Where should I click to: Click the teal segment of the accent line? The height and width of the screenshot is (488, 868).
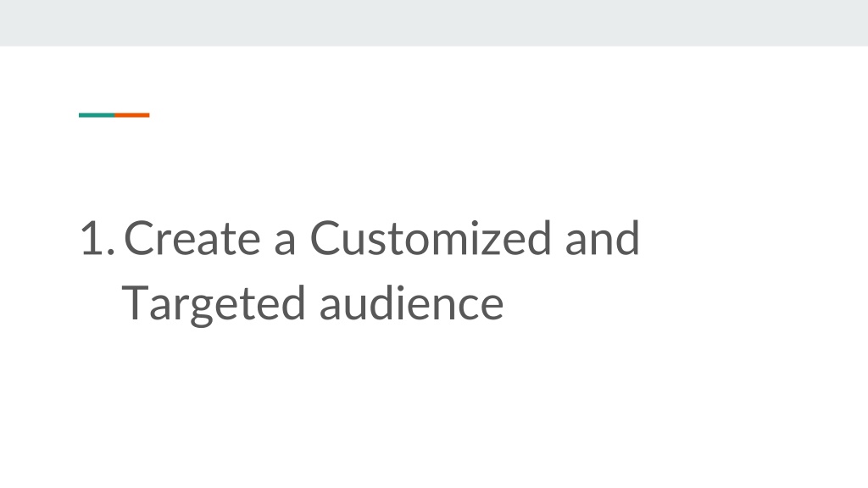pyautogui.click(x=97, y=115)
